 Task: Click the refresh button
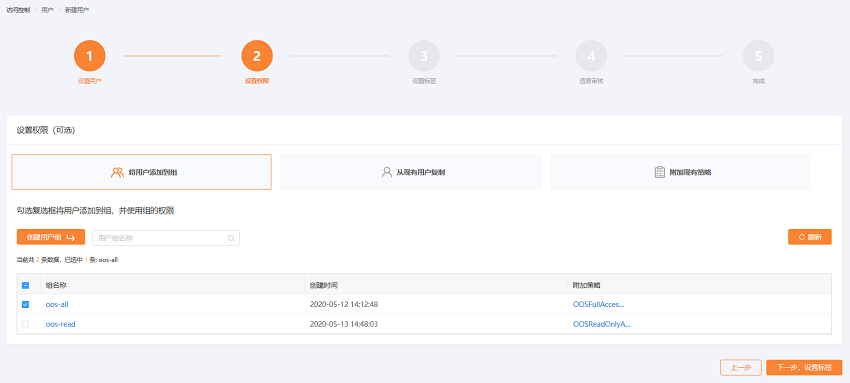pos(810,237)
